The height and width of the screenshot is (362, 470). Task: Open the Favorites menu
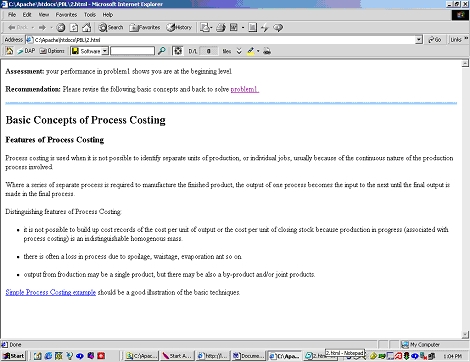pyautogui.click(x=66, y=15)
